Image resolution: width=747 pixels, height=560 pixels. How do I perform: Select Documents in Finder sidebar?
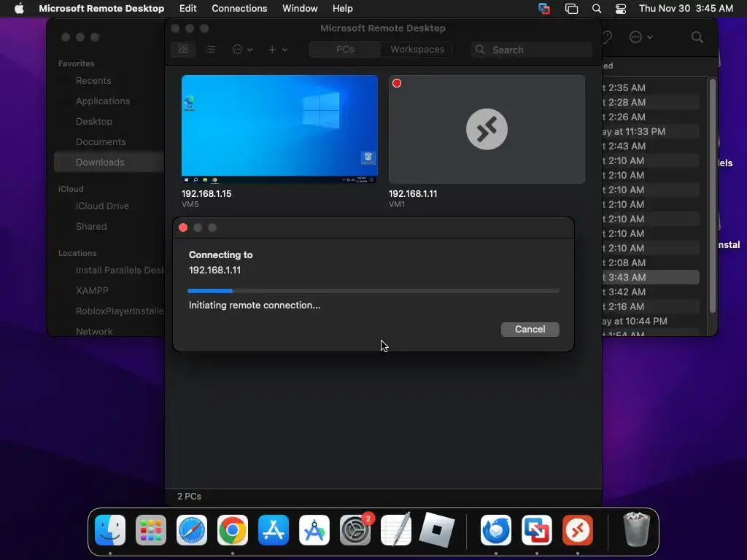(101, 142)
